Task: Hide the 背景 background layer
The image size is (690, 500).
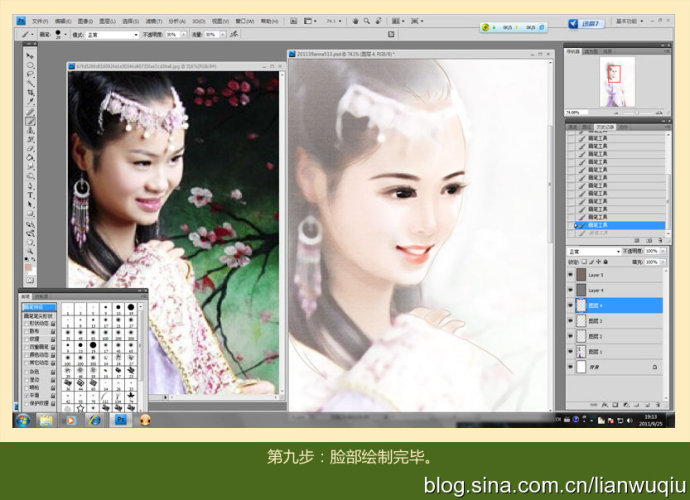Action: pyautogui.click(x=571, y=367)
